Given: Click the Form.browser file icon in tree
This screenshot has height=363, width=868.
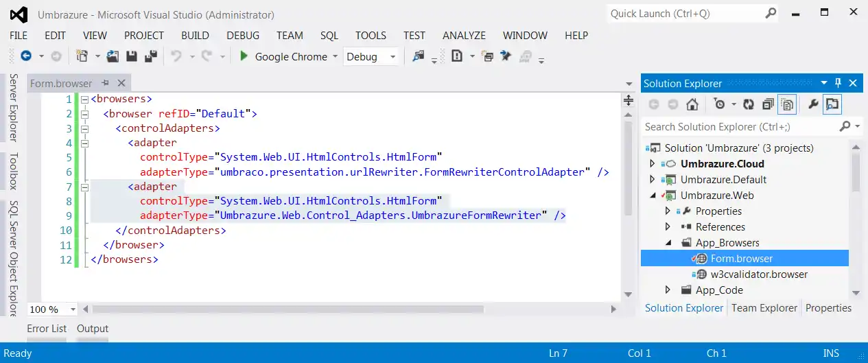Looking at the screenshot, I should click(x=701, y=258).
